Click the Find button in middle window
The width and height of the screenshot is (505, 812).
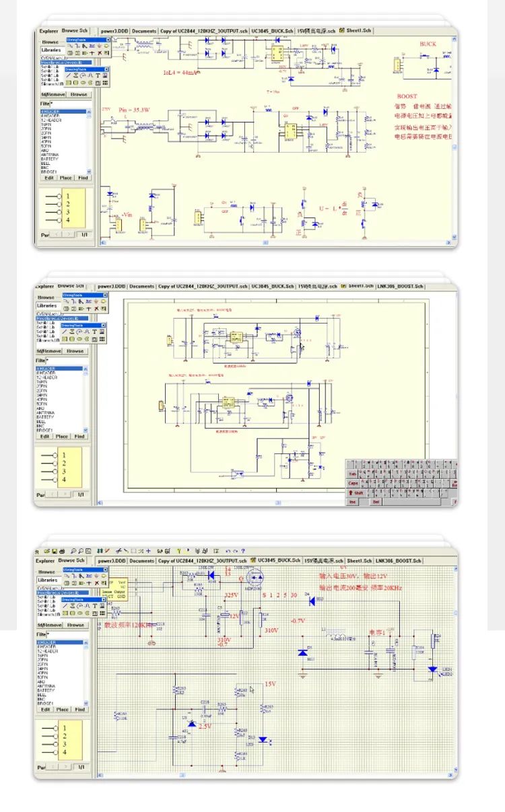(x=79, y=436)
